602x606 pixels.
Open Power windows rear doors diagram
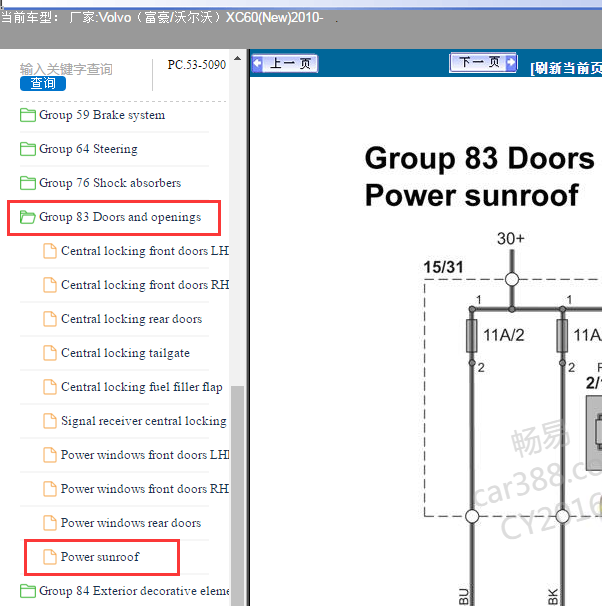[x=131, y=523]
